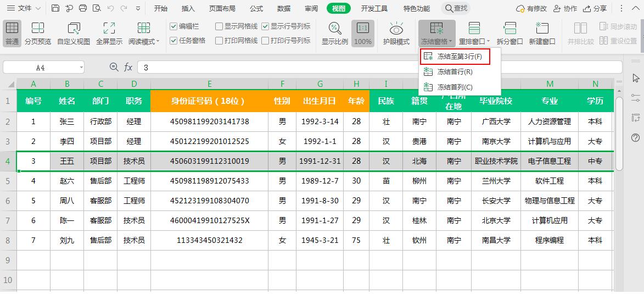Click the zoom magnifier icon beside fx
Viewport: 644px width, 294px height.
tap(114, 67)
